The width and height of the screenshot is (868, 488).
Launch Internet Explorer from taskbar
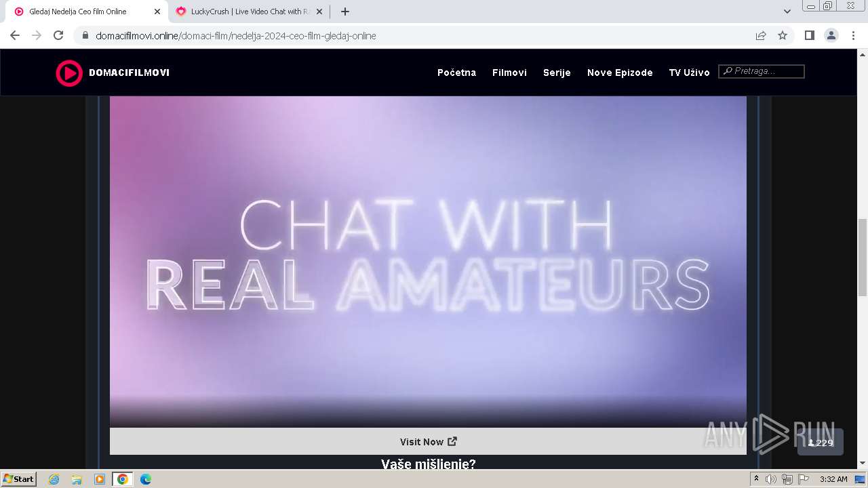click(x=54, y=479)
